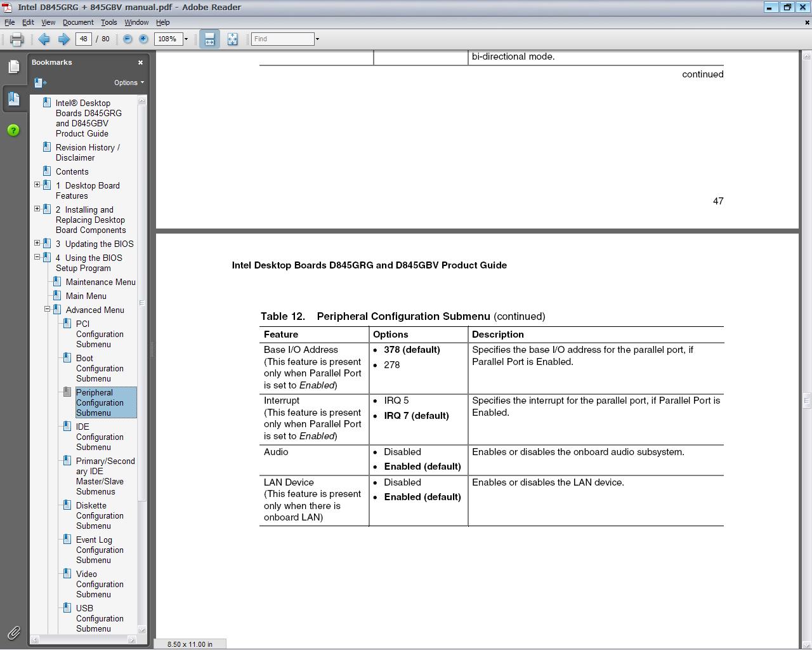
Task: Open the Tools menu
Action: (x=108, y=22)
